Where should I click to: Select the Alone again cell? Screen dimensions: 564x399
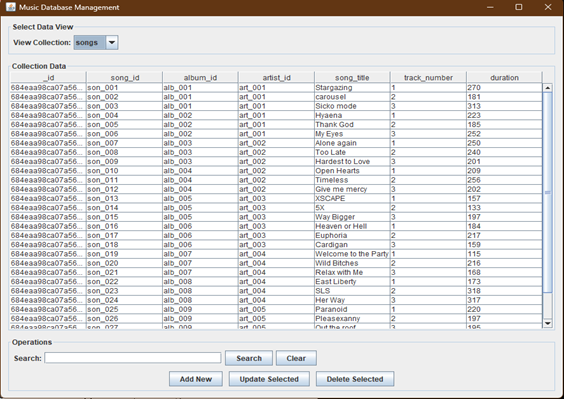pos(352,143)
